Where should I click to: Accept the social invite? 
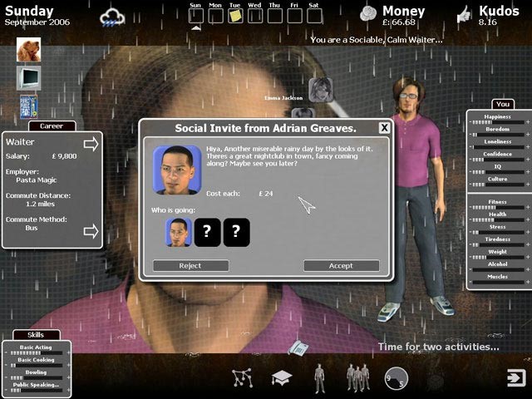click(x=342, y=266)
